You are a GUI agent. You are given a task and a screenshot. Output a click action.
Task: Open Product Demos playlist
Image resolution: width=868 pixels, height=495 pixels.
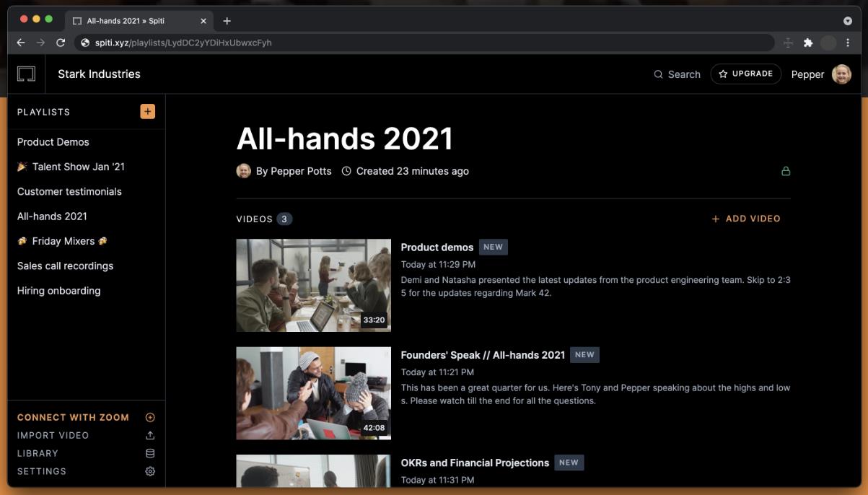(53, 142)
